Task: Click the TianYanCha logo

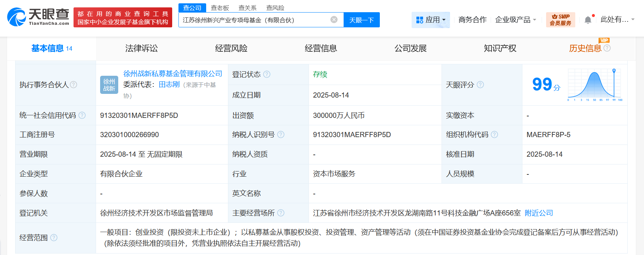Action: click(x=38, y=17)
